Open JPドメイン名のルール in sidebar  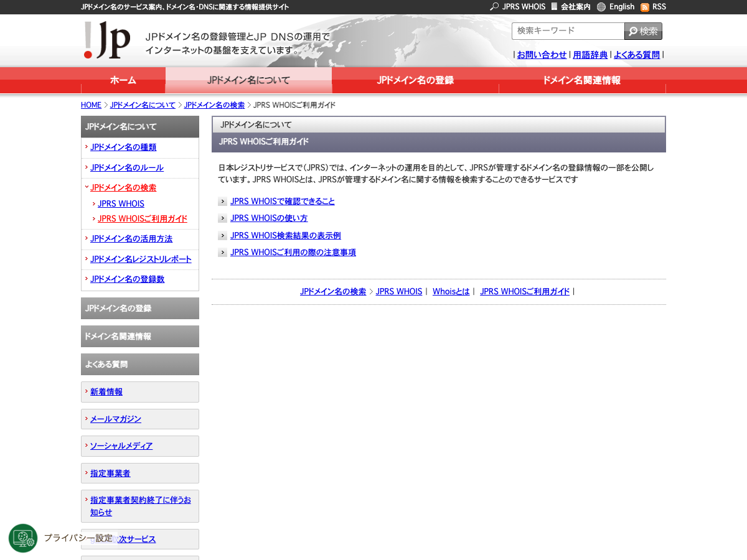click(127, 168)
